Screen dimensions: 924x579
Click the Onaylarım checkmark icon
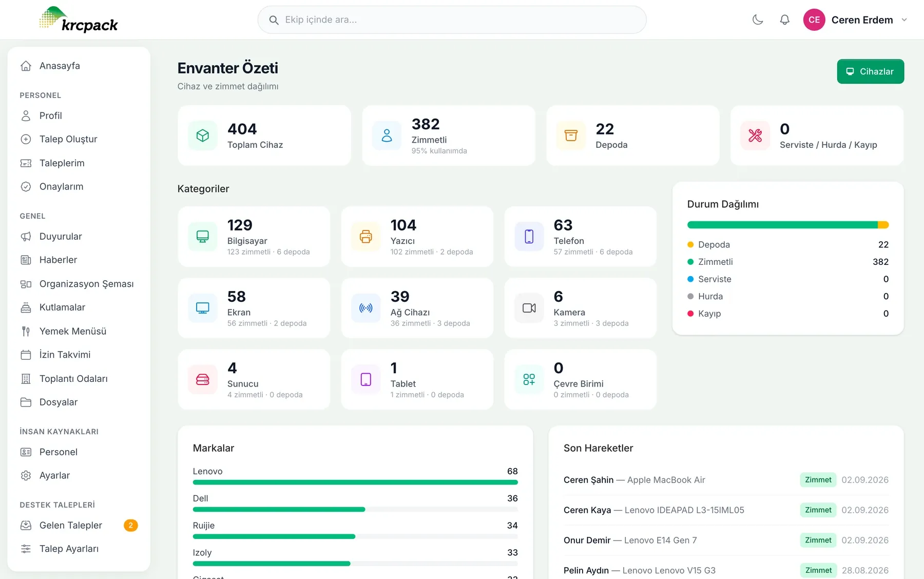coord(26,187)
